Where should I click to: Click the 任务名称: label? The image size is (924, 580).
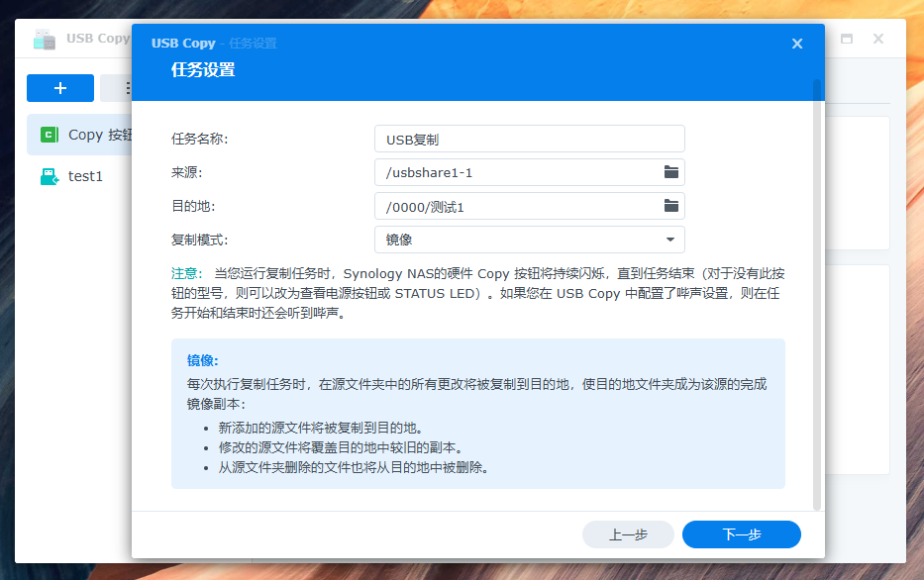click(199, 139)
